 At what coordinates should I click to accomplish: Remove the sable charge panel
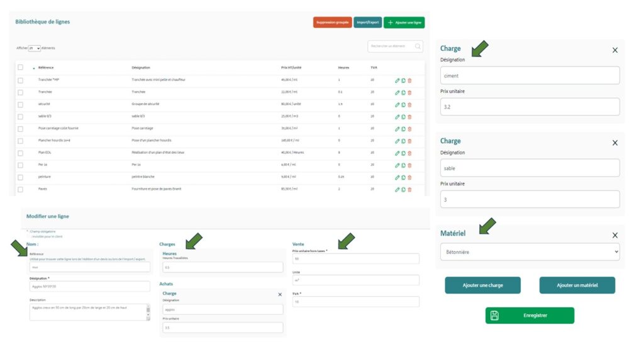615,143
